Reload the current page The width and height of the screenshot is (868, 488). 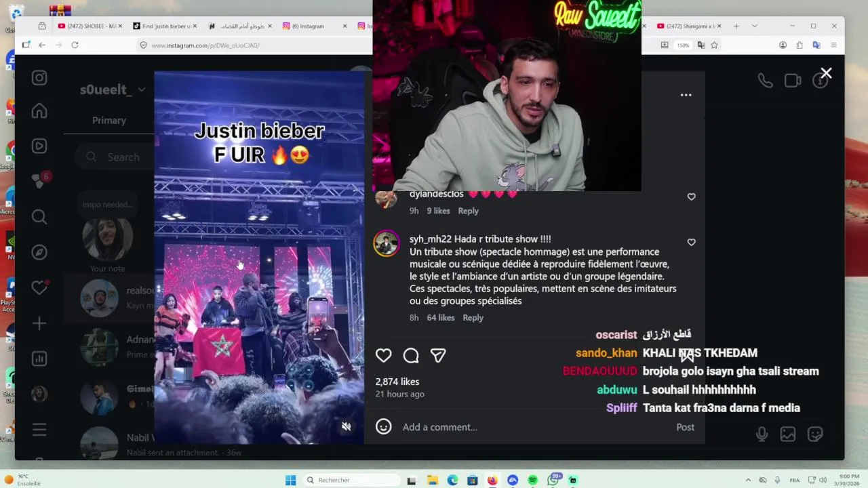[x=75, y=45]
